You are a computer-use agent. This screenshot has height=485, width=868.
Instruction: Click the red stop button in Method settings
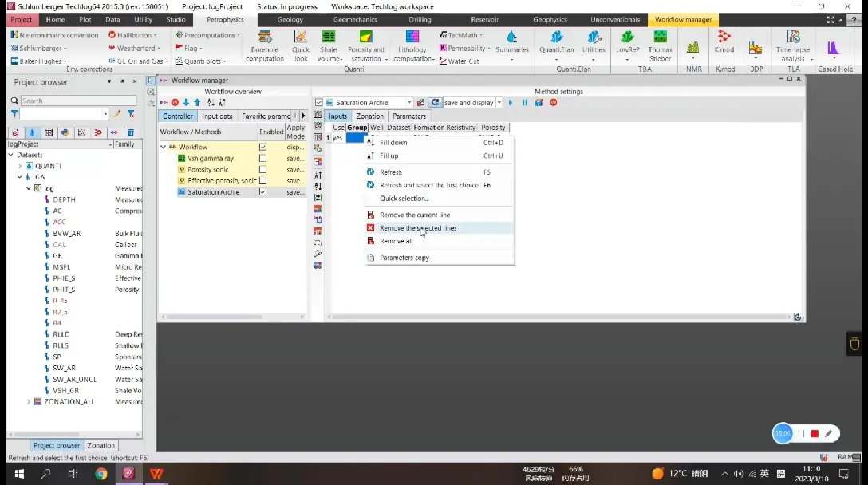[553, 102]
